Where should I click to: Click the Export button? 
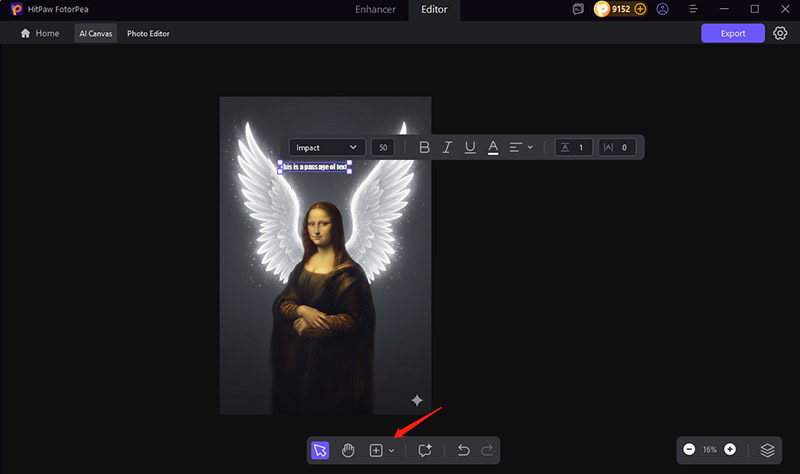733,33
